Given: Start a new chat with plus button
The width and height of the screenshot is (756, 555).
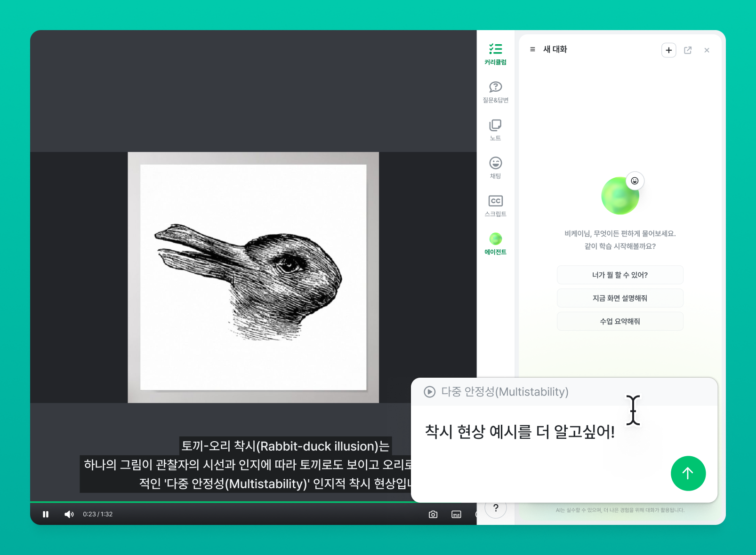Looking at the screenshot, I should click(668, 50).
